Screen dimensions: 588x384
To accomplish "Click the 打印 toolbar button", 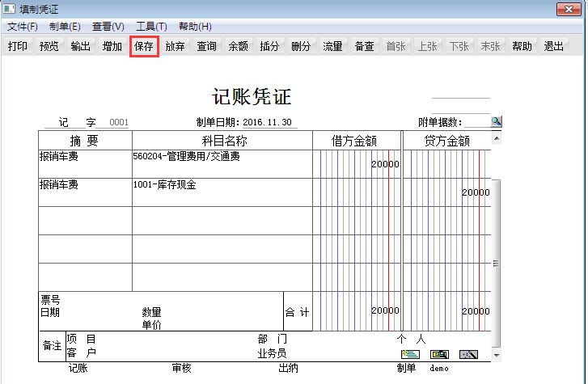I will pyautogui.click(x=18, y=46).
